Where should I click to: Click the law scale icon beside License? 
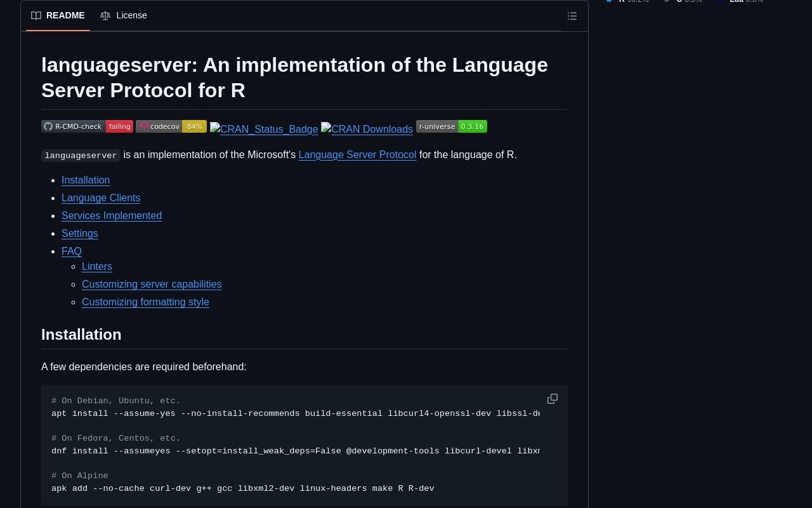coord(105,15)
